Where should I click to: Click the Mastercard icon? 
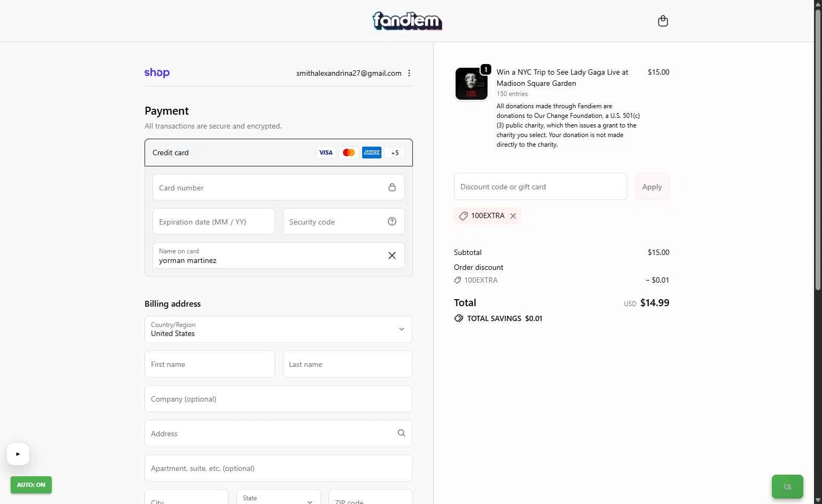349,153
